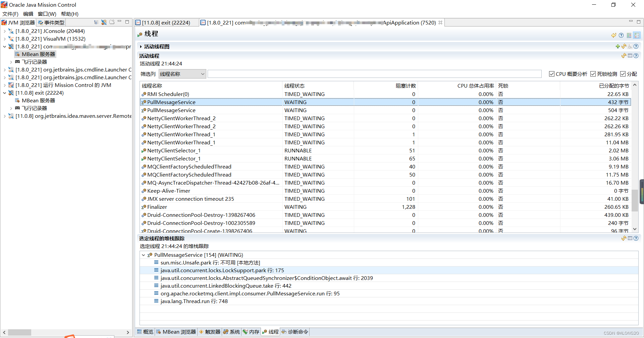Select LinkedBlockingQueue.take stack frame
Image resolution: width=644 pixels, height=338 pixels.
pyautogui.click(x=389, y=286)
